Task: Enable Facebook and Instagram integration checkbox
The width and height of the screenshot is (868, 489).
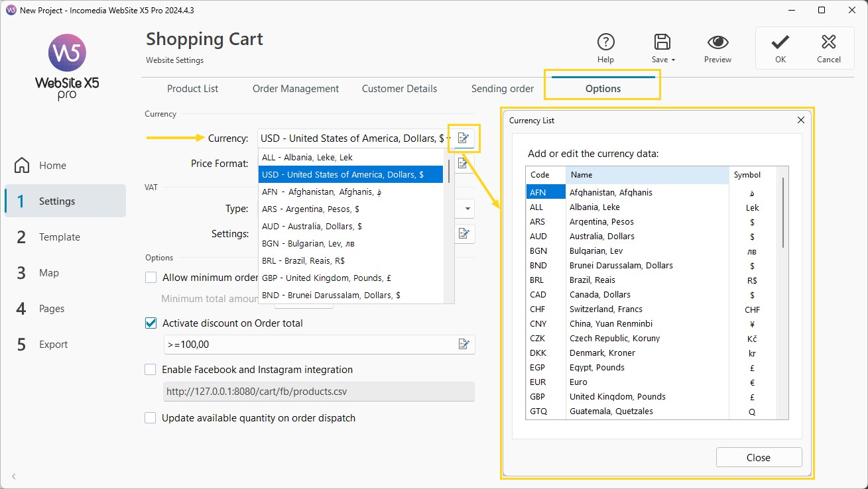Action: (x=151, y=370)
